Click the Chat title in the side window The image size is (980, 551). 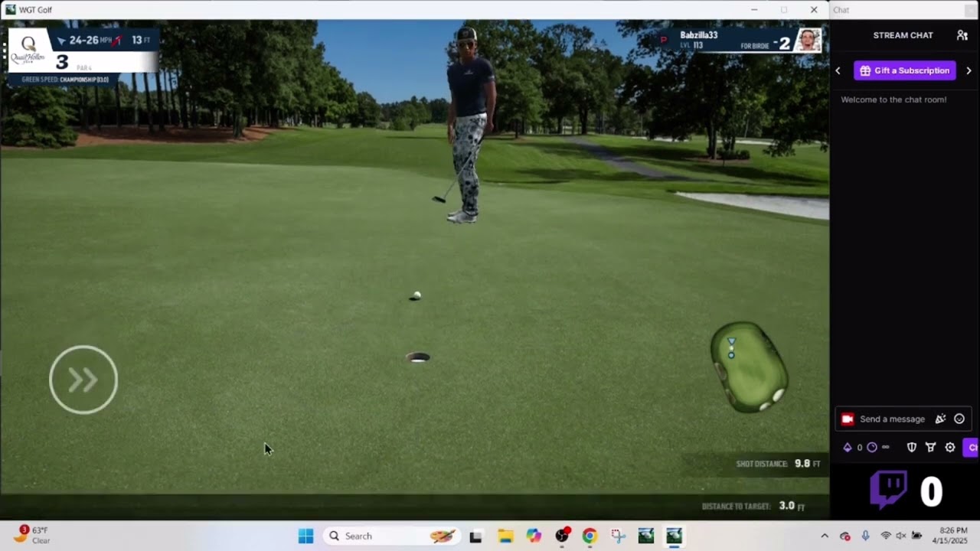click(841, 10)
